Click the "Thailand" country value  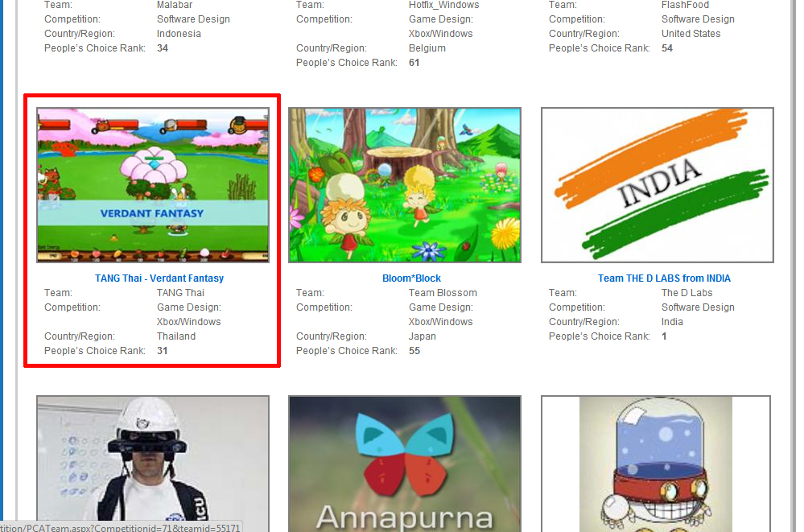pyautogui.click(x=176, y=336)
